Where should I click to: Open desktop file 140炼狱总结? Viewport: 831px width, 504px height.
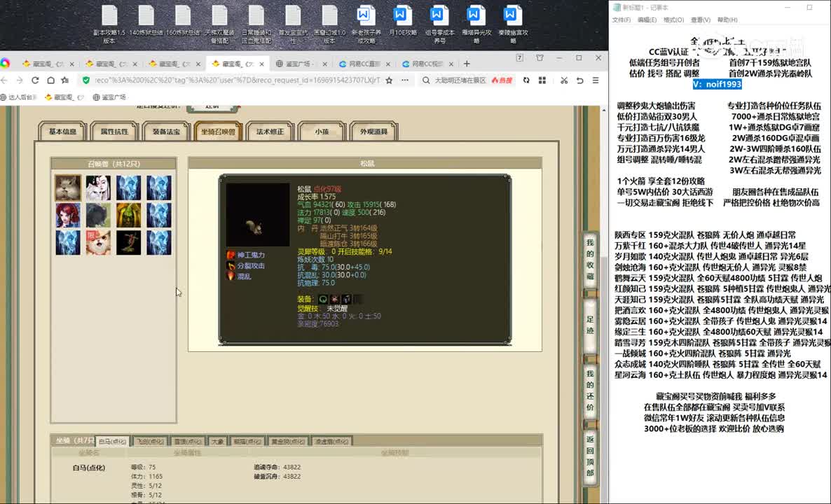pos(146,21)
